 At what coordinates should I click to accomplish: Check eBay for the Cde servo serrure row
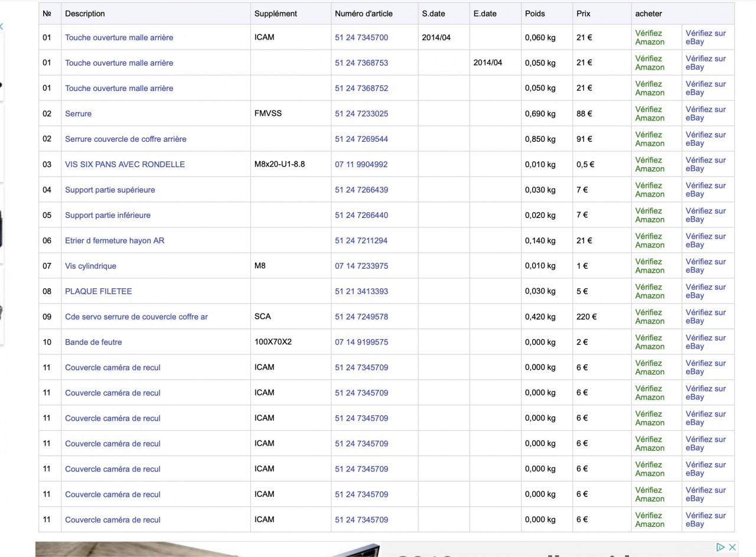click(706, 317)
